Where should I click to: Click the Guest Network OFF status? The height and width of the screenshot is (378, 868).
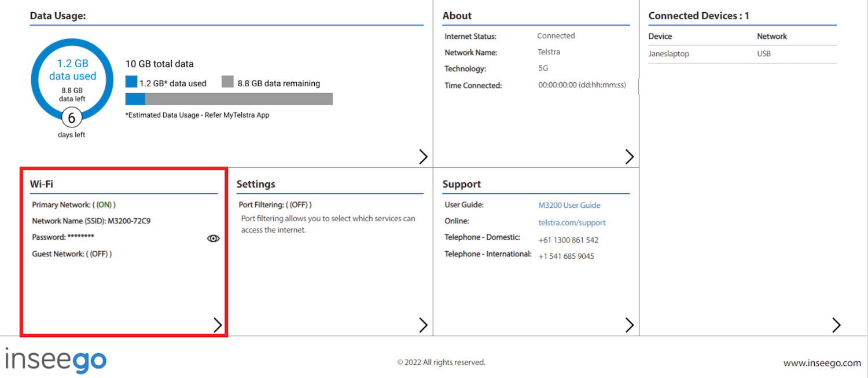[99, 254]
